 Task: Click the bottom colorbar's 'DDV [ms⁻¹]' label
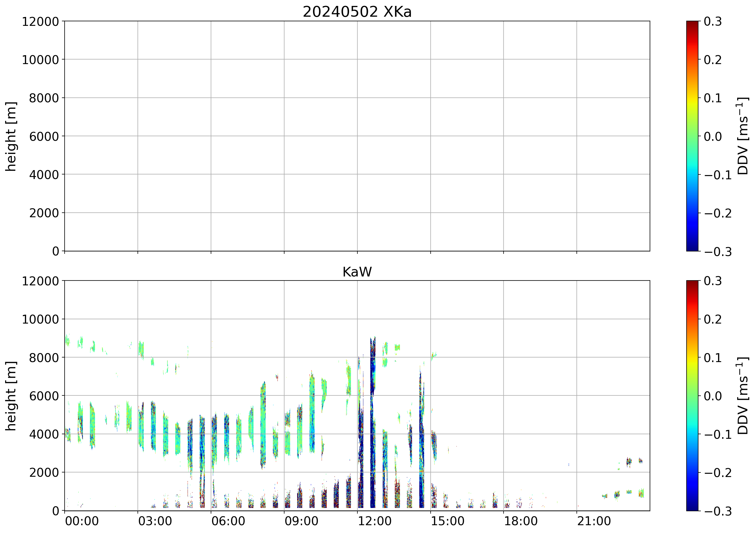[743, 396]
